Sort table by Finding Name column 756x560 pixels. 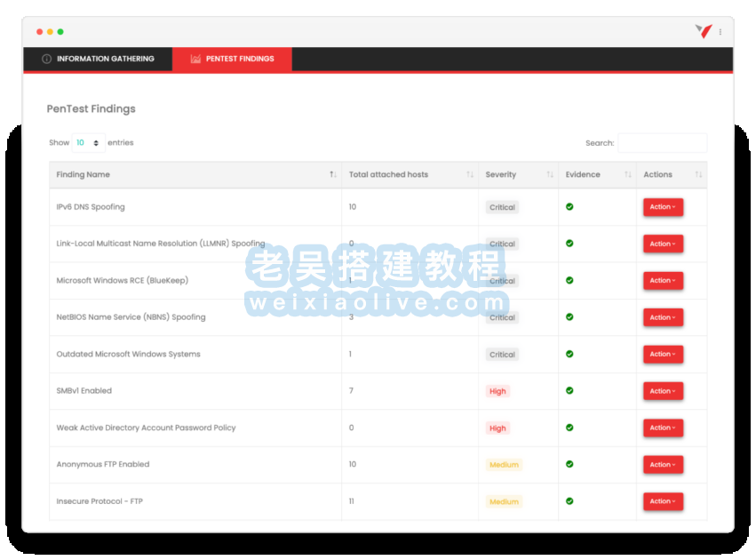point(195,175)
